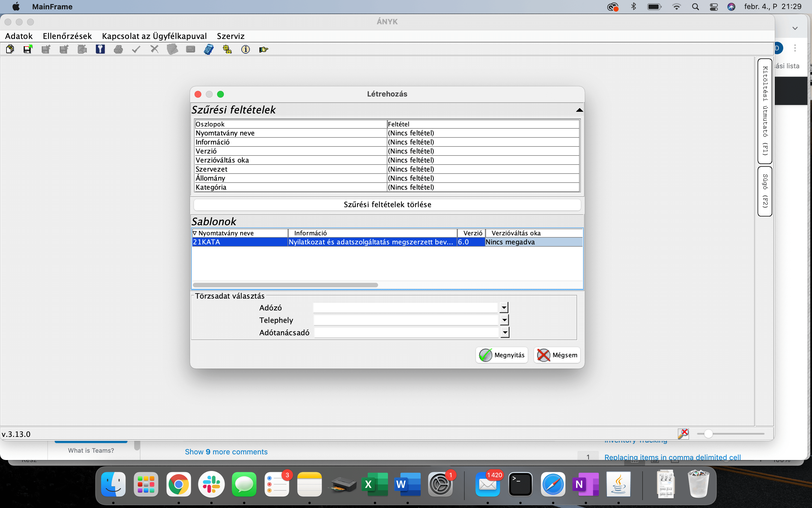
Task: Click the Szűrési feltételek törlése button
Action: [x=387, y=205]
